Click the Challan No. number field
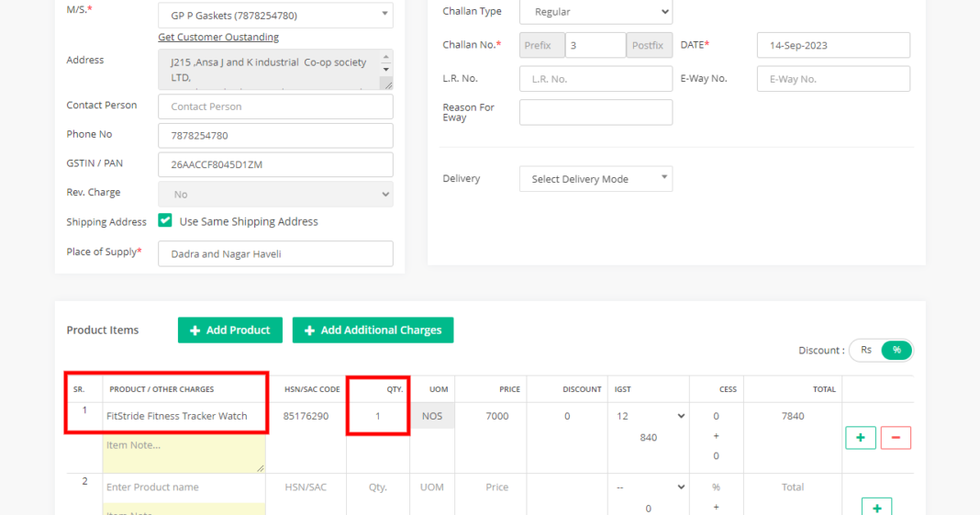Screen dimensions: 980x515 click(595, 45)
